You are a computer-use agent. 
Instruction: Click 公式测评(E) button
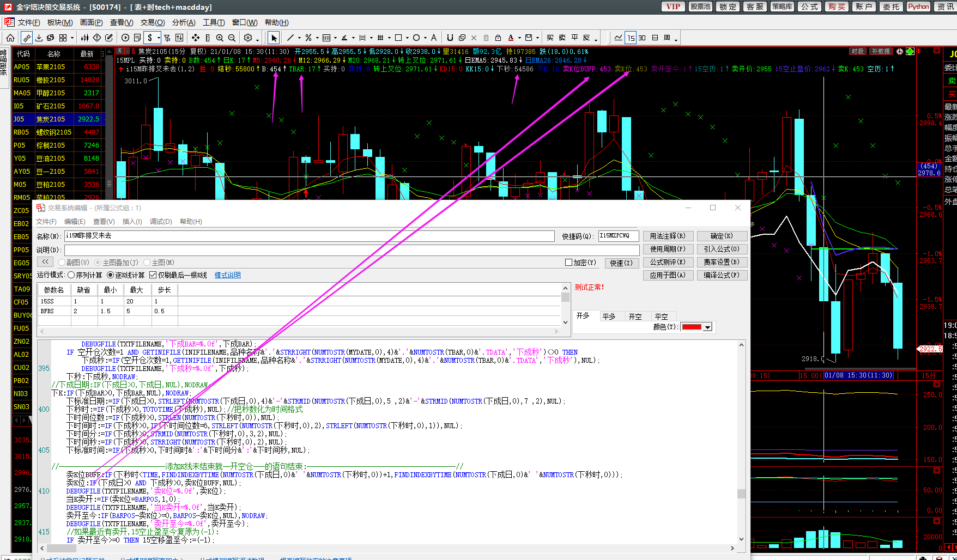pos(668,262)
